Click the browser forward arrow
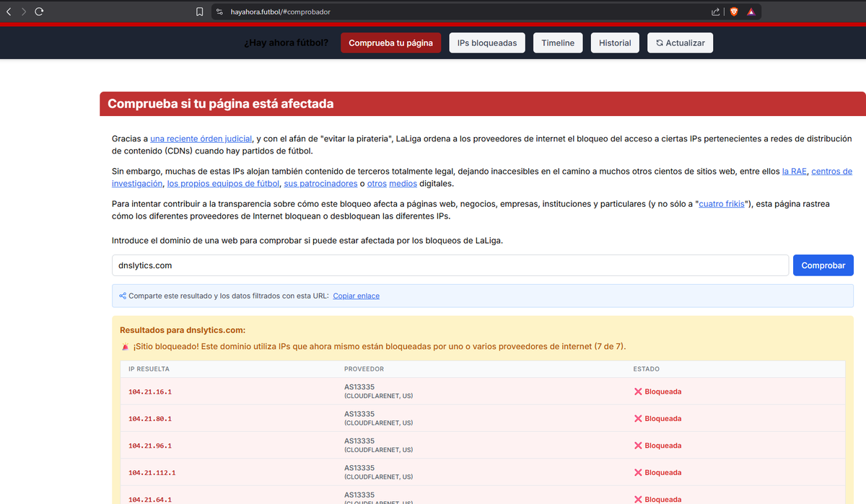Viewport: 866px width, 504px height. (24, 12)
